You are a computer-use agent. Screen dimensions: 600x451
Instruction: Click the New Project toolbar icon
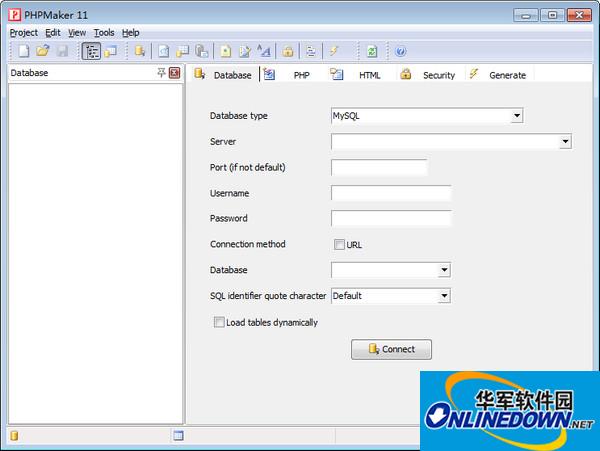[x=24, y=51]
